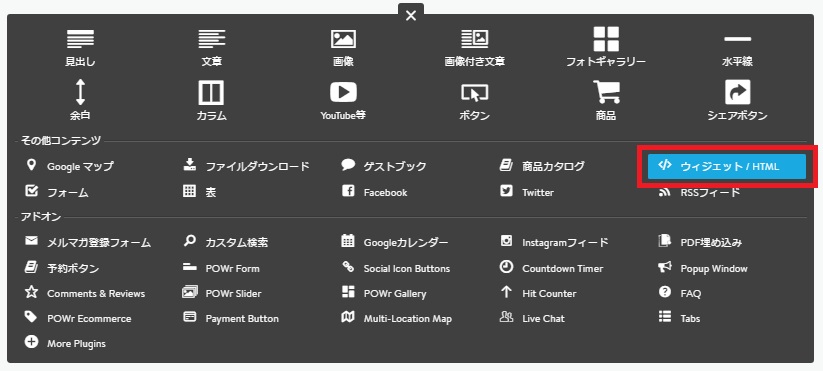Insert Instagramフィード add-on

pyautogui.click(x=554, y=242)
